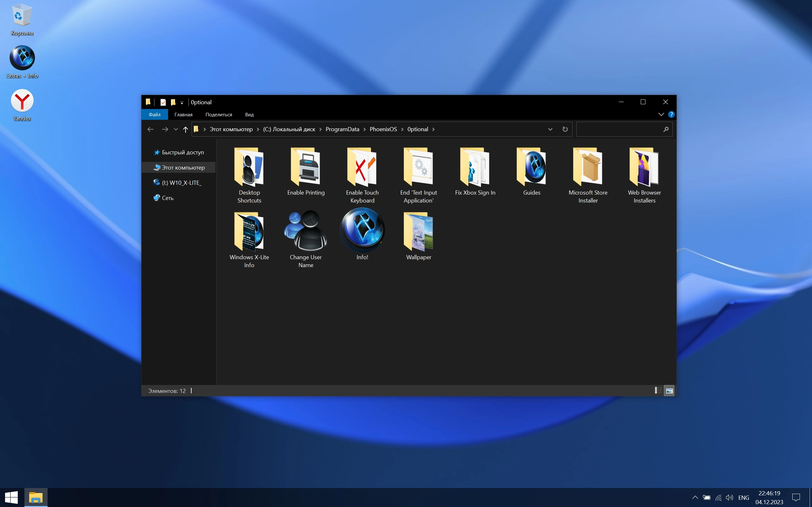The height and width of the screenshot is (507, 812).
Task: Open recent locations dropdown arrow
Action: [175, 129]
